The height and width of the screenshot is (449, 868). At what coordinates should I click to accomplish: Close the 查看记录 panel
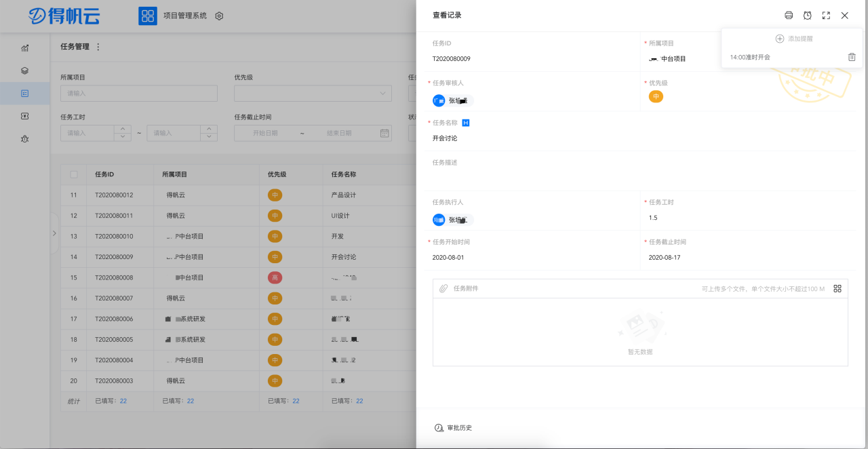(x=844, y=16)
